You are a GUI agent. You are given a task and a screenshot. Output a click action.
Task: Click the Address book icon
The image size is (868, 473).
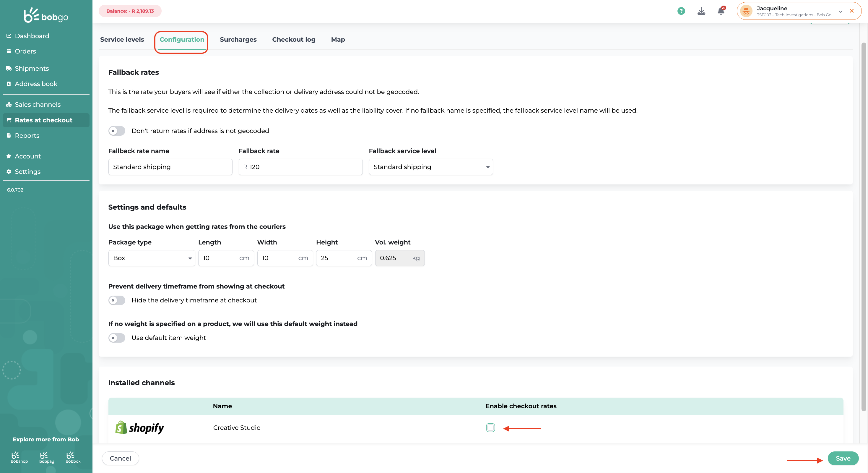(9, 84)
